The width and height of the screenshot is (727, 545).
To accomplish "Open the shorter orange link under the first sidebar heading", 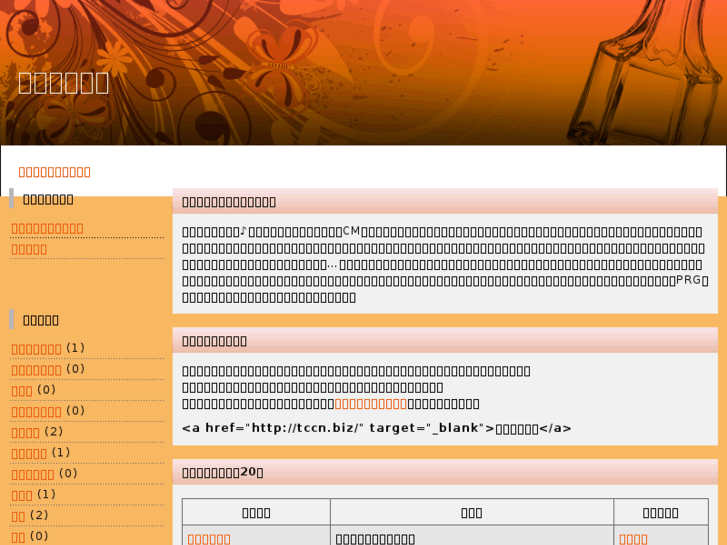I will (x=29, y=250).
